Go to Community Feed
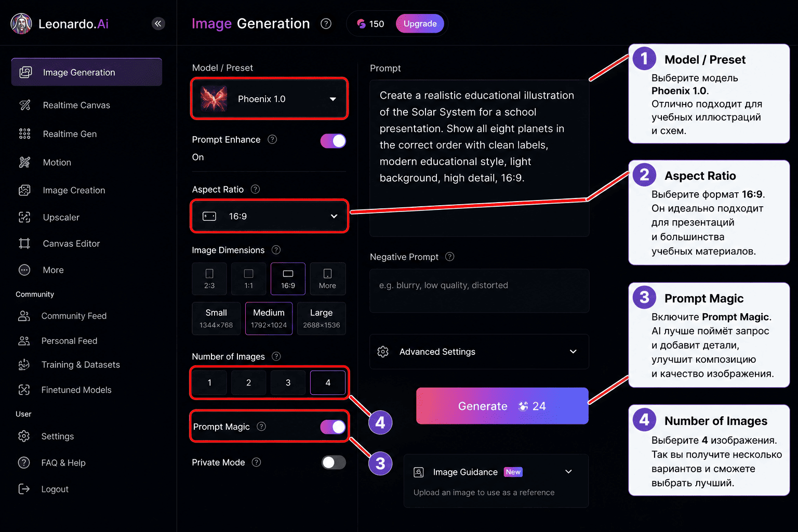The image size is (798, 532). tap(74, 316)
